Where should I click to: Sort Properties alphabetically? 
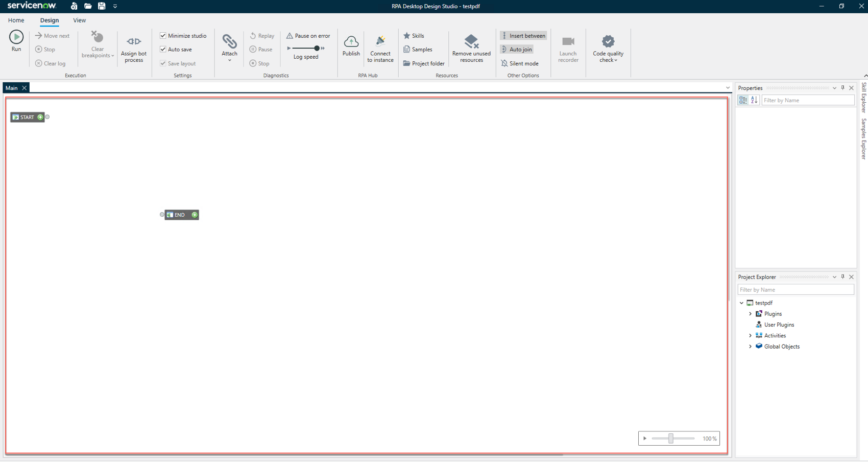point(754,100)
